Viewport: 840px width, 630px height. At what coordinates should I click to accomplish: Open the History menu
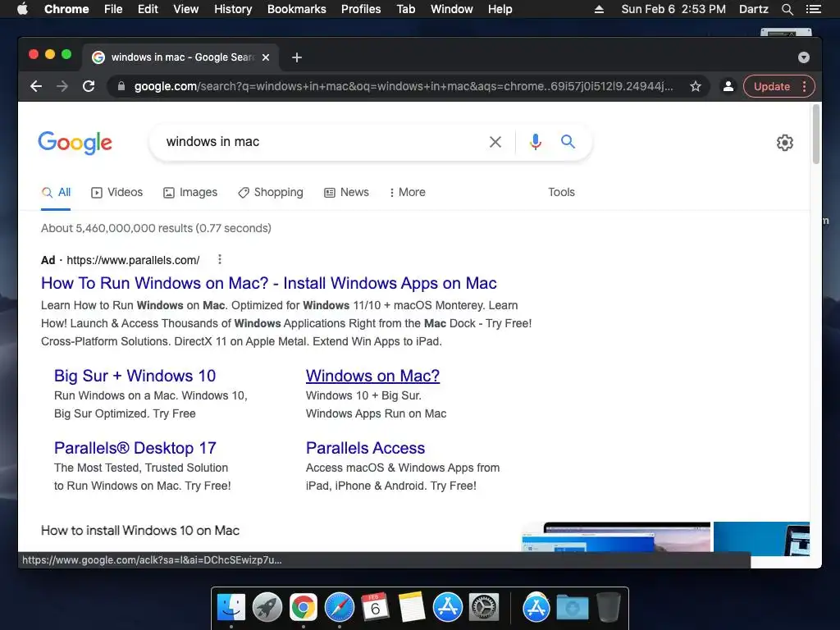tap(233, 9)
